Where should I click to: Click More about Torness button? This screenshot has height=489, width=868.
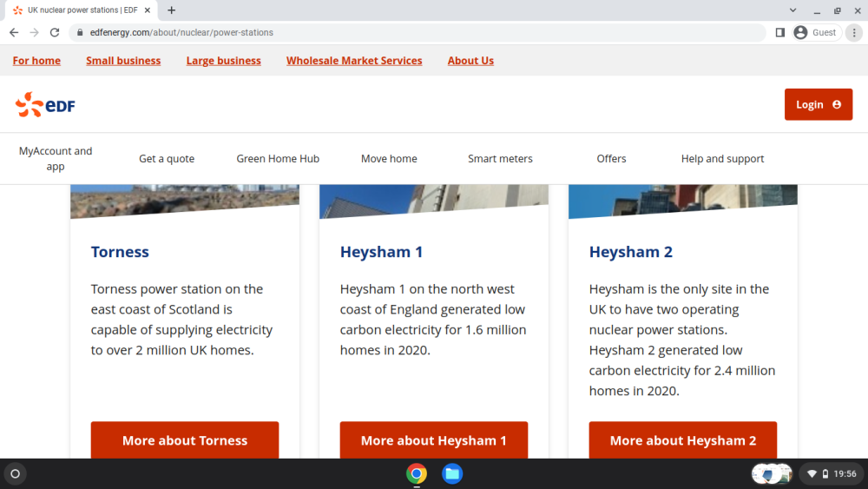(x=185, y=440)
